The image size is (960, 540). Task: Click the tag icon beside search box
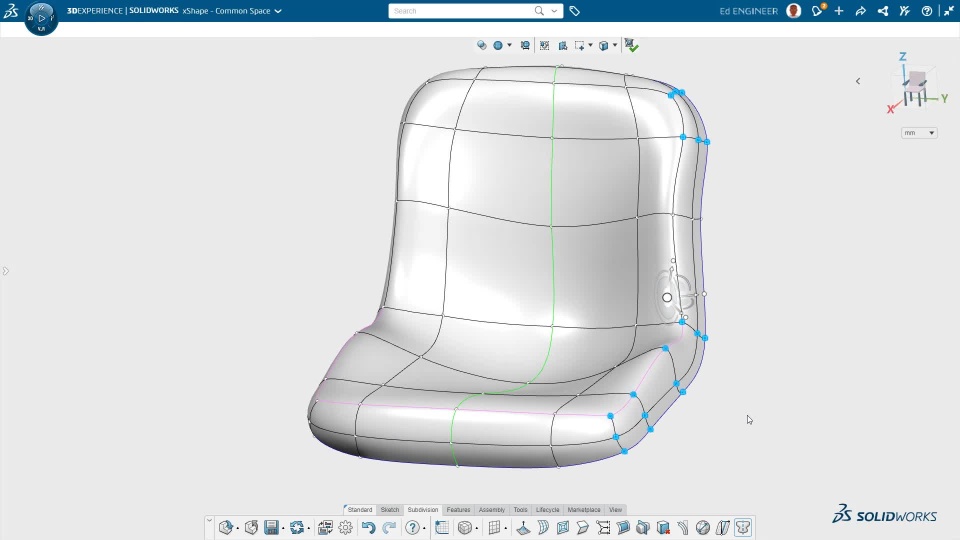coord(575,11)
